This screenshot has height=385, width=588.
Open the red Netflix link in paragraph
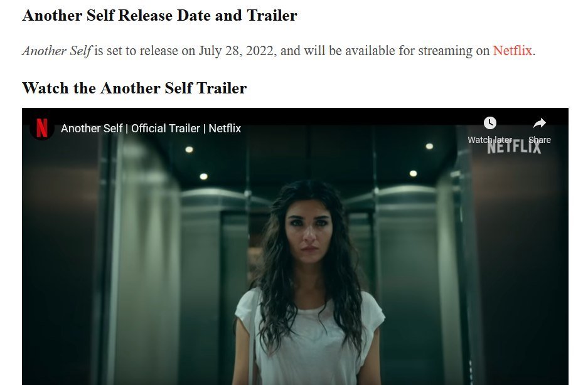pyautogui.click(x=512, y=51)
